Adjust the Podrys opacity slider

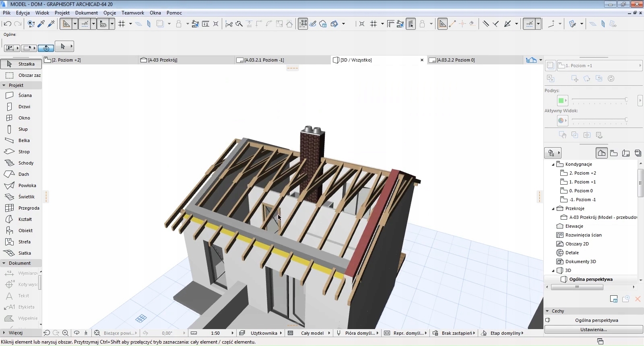point(626,100)
